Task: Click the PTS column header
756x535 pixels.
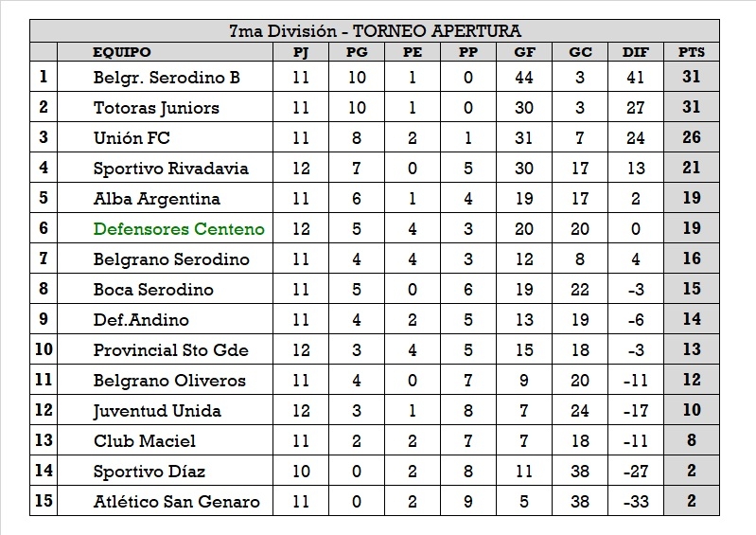Action: click(x=692, y=52)
